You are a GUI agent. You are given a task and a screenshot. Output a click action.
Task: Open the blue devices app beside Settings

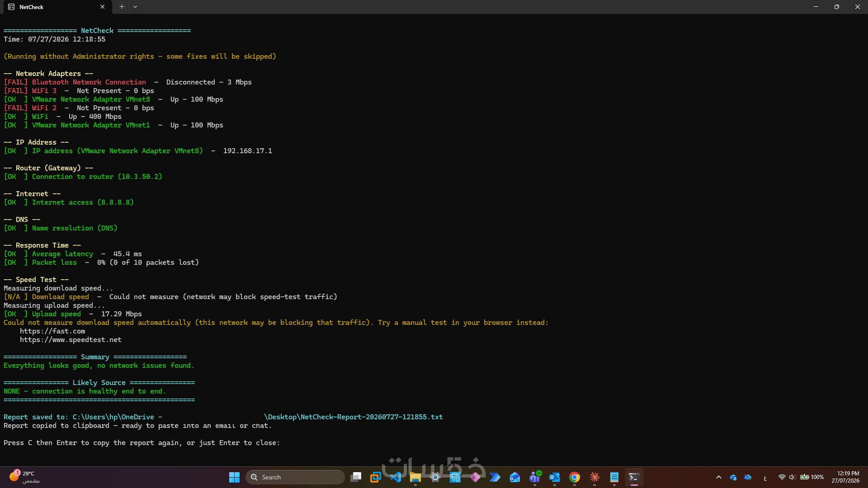click(455, 477)
